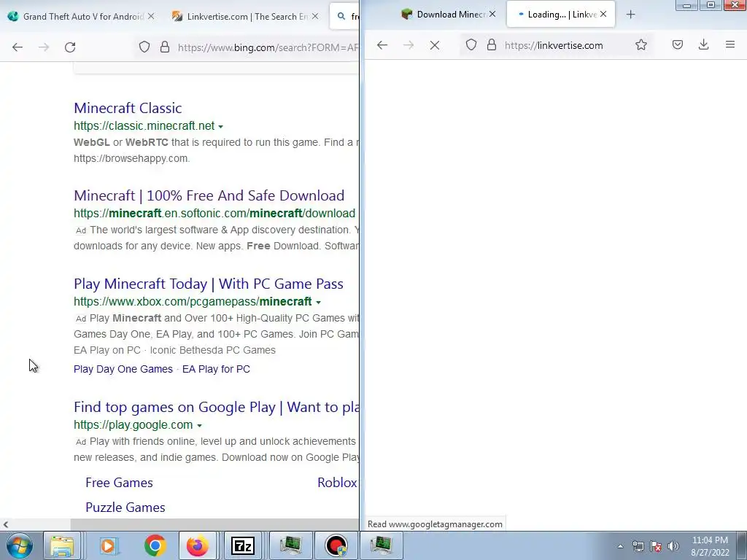Open the network tray icon
Screen dimensions: 747x560
[638, 546]
